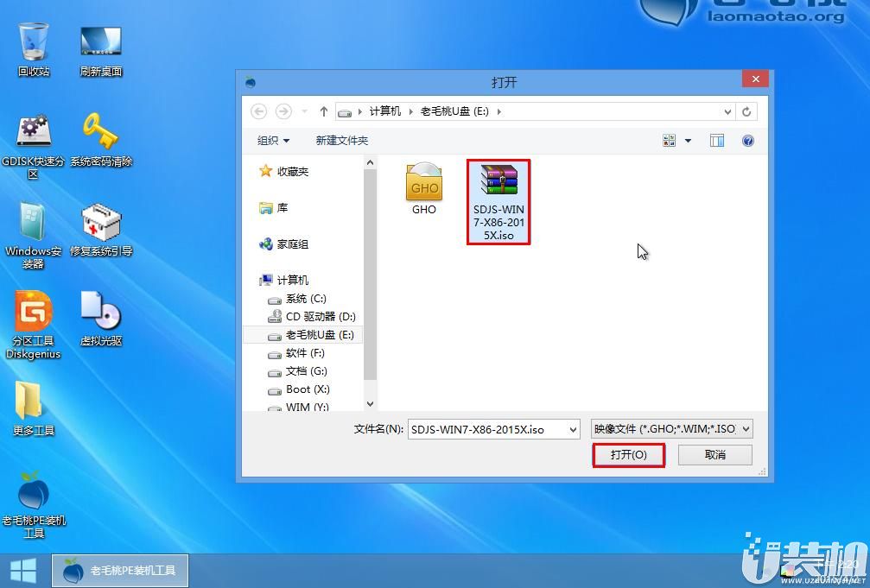Create a folder with 新建文件夹
The image size is (870, 588).
tap(341, 140)
